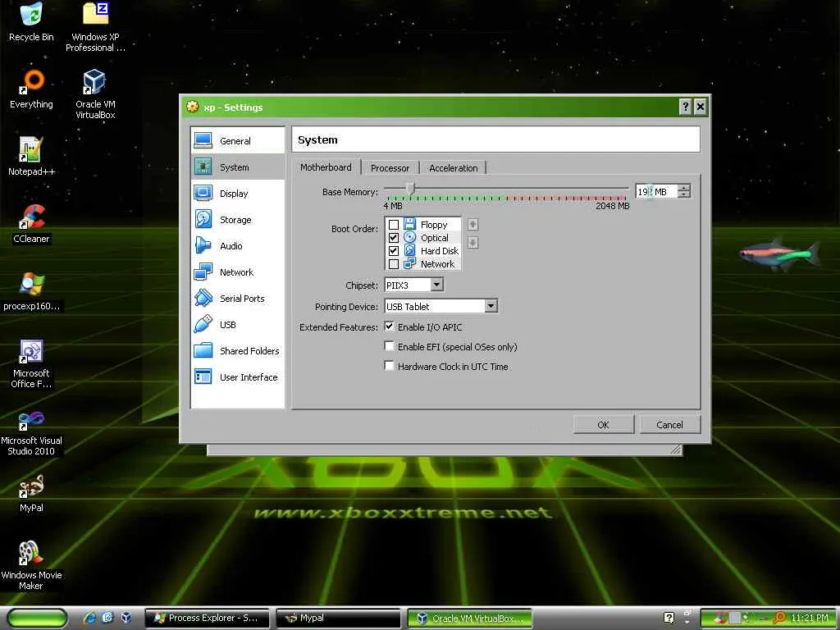Open the Display settings monitor icon
This screenshot has height=630, width=840.
coord(203,193)
